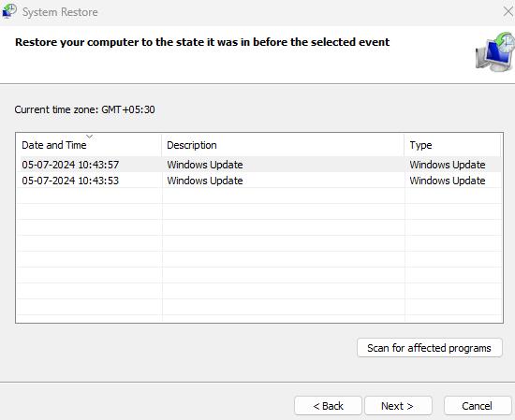Sort by Date and Time column header
Viewport: 515px width, 420px height.
[x=89, y=145]
